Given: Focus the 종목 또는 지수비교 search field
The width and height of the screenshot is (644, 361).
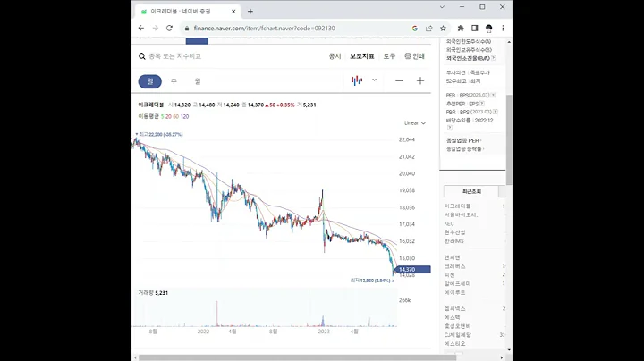Looking at the screenshot, I should pyautogui.click(x=175, y=56).
